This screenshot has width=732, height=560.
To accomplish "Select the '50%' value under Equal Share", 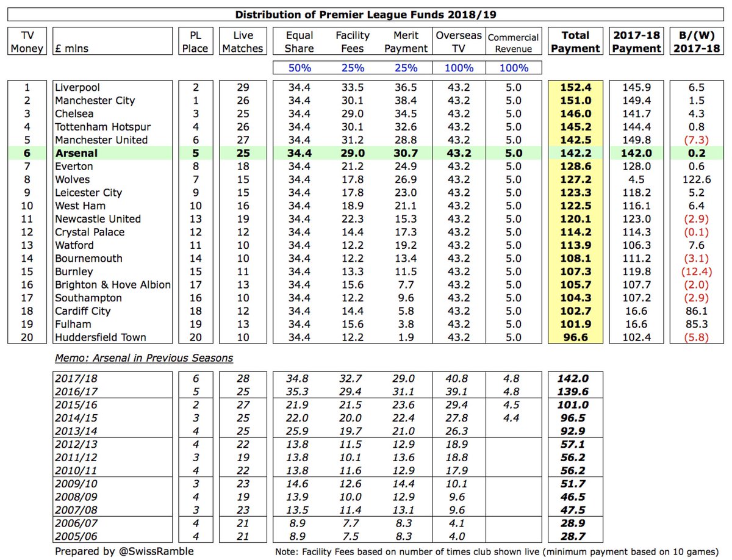I will click(299, 68).
